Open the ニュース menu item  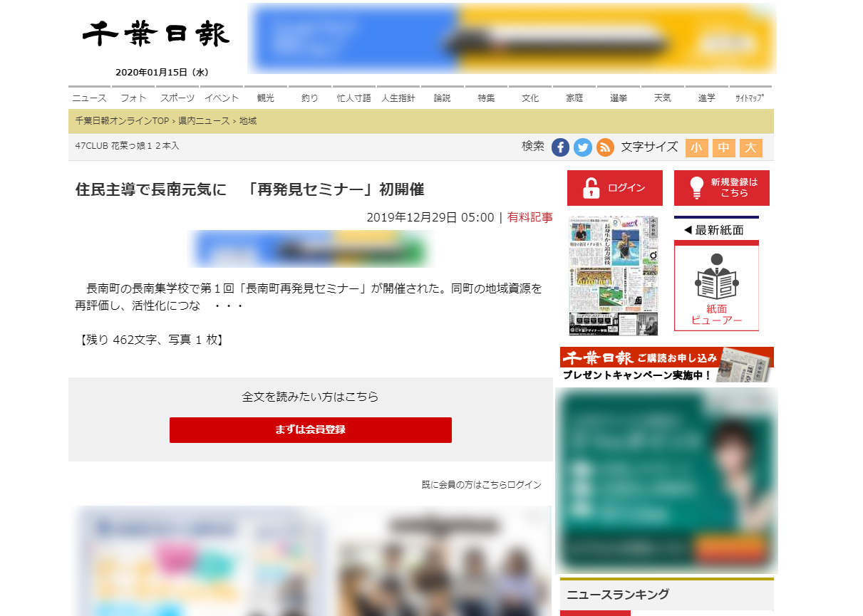89,98
